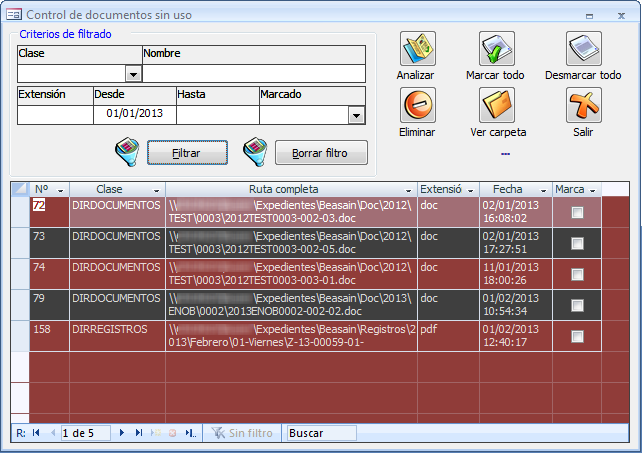
Task: Select row selector for record 72
Action: (20, 212)
